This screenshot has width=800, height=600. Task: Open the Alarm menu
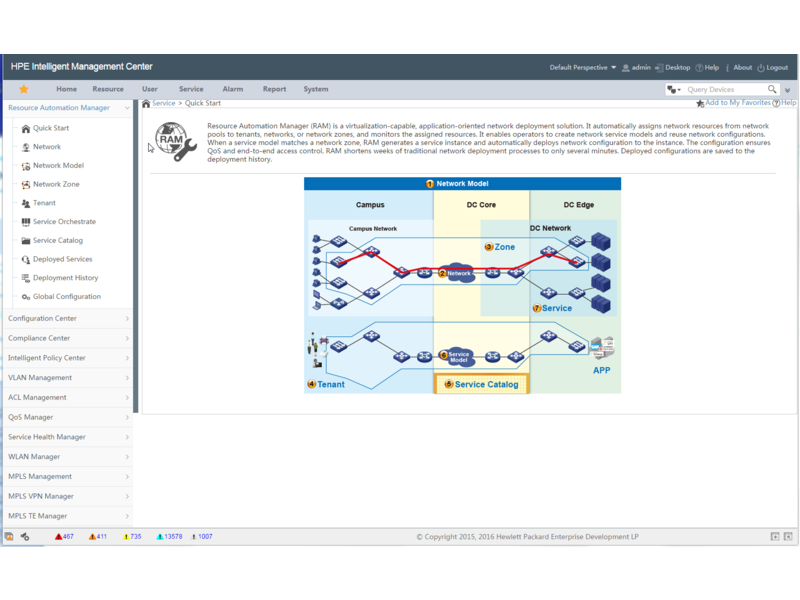[x=233, y=89]
